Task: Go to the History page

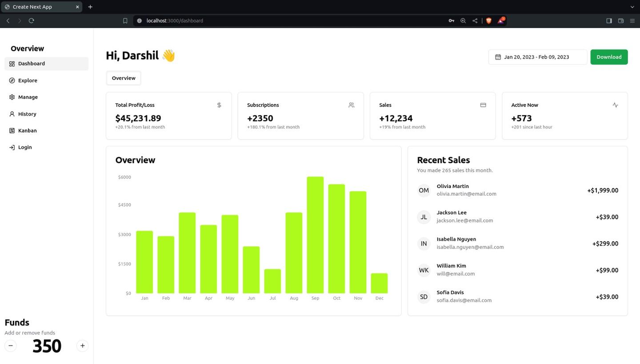Action: coord(46,114)
